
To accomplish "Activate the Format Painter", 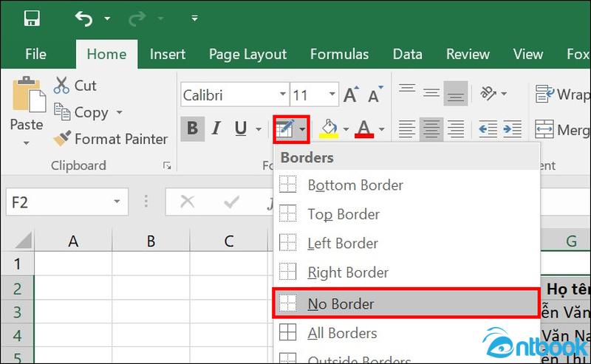I will pos(110,139).
